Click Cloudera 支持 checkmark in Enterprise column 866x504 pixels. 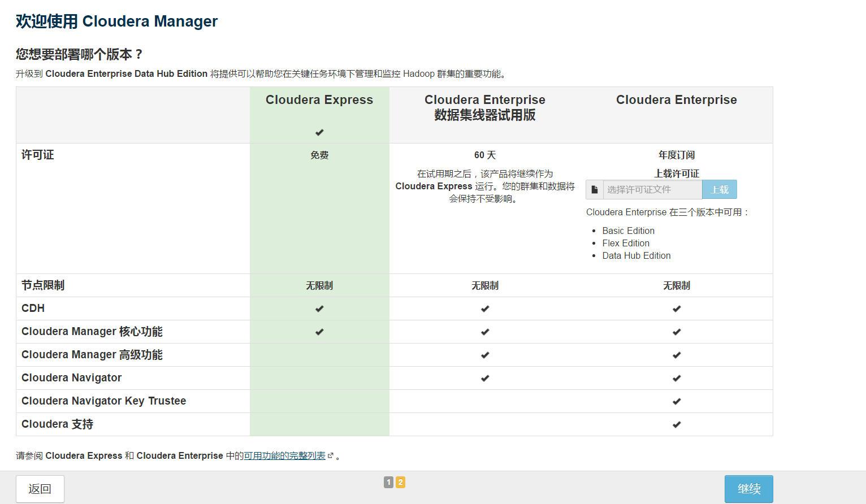pos(677,424)
